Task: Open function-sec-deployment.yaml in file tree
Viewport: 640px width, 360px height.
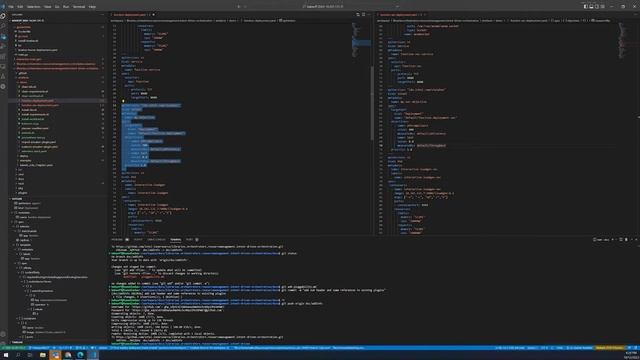Action: (40, 105)
